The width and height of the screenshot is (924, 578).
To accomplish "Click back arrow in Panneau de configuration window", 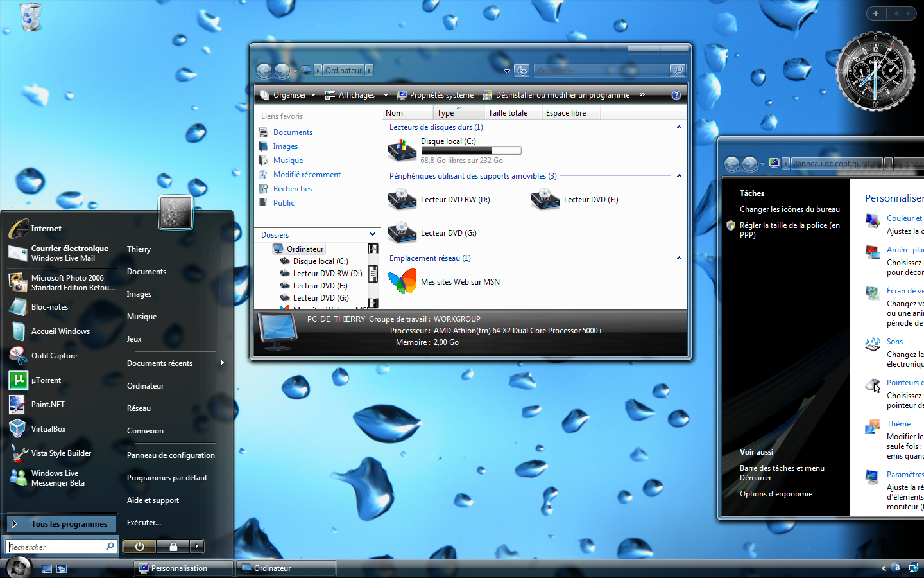I will [x=732, y=164].
